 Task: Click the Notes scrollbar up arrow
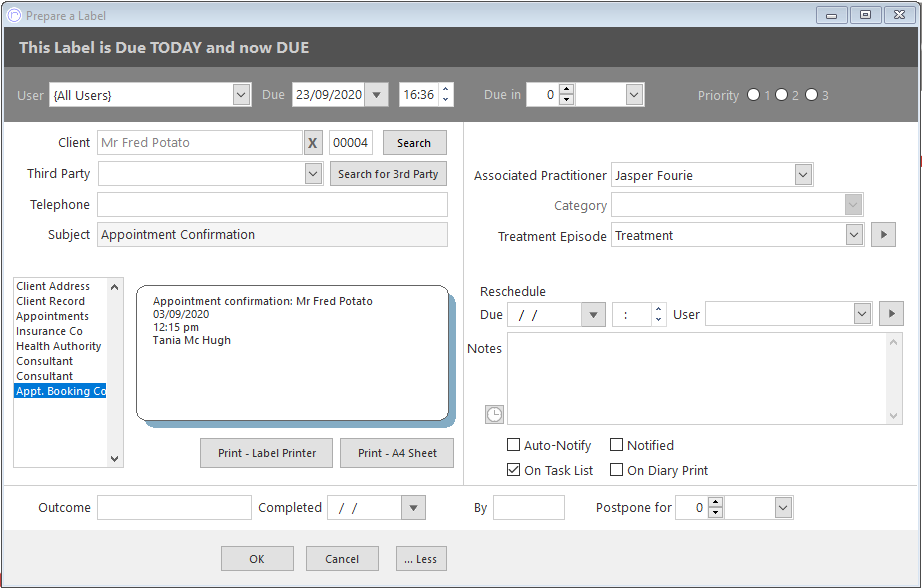894,342
